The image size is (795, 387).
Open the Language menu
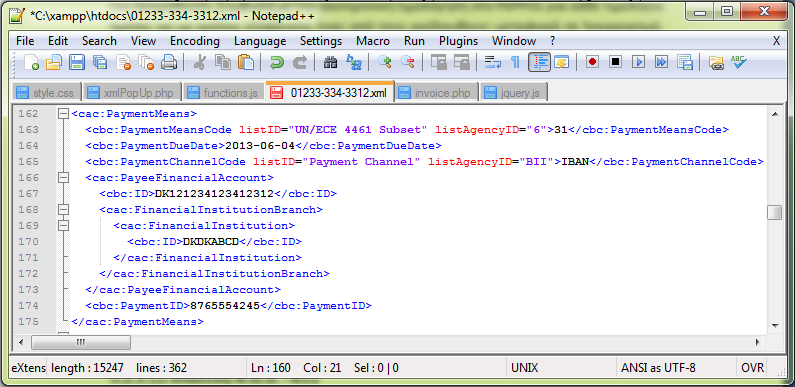(260, 41)
